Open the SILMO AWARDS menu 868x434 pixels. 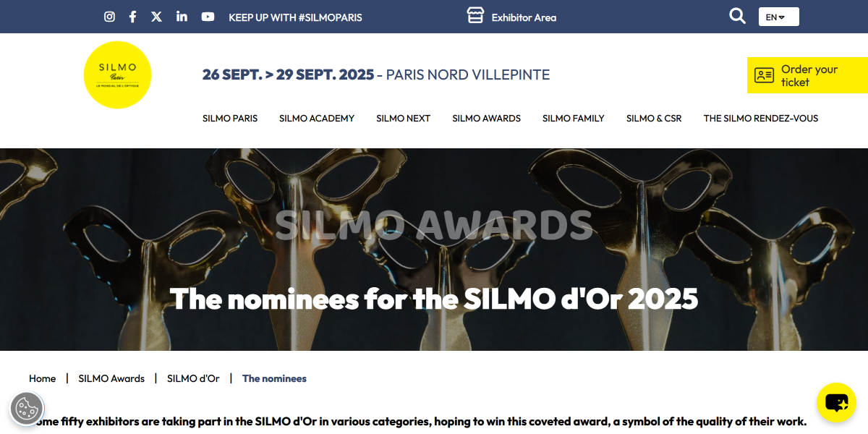(486, 118)
